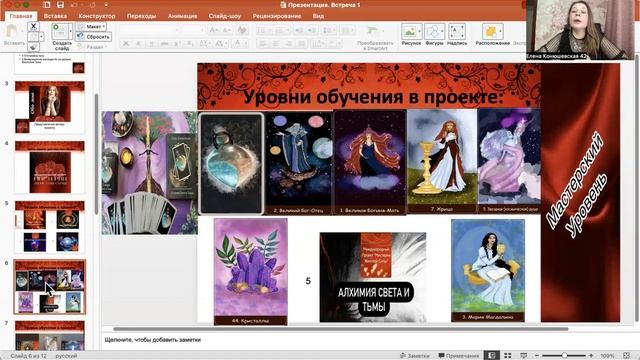Increase font size with A+ icon
Viewport: 640px width, 360px height.
point(213,30)
